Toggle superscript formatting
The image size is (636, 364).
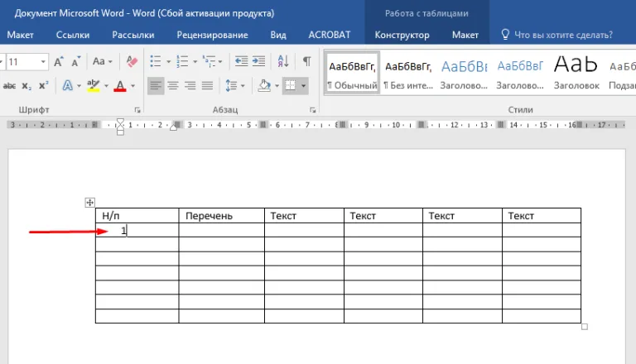click(43, 86)
